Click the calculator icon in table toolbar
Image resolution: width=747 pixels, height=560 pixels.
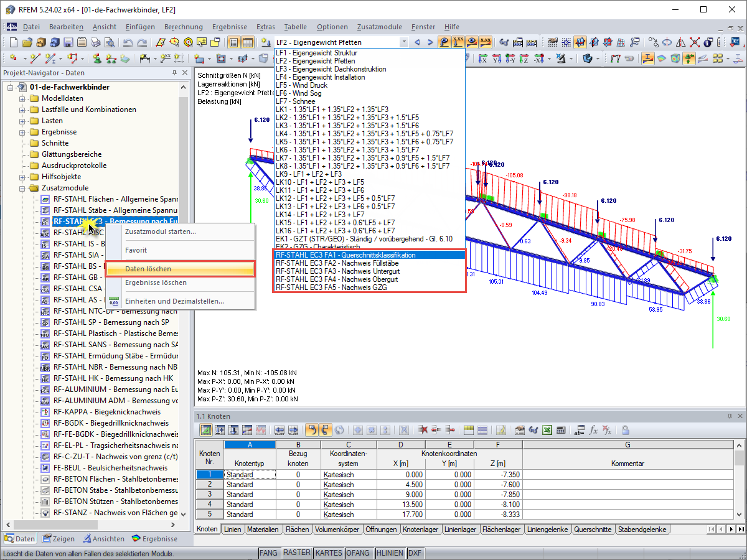point(560,430)
